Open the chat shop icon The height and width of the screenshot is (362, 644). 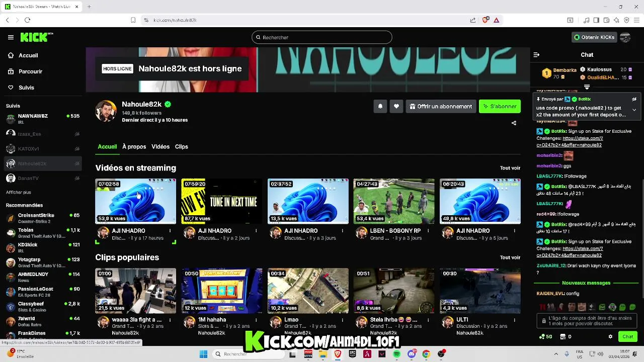click(x=563, y=336)
